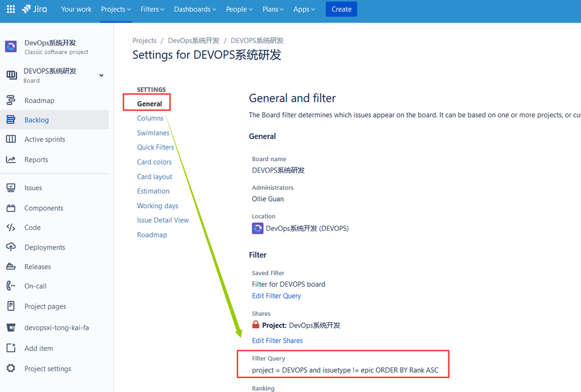Click the Project settings gear icon

tap(10, 368)
